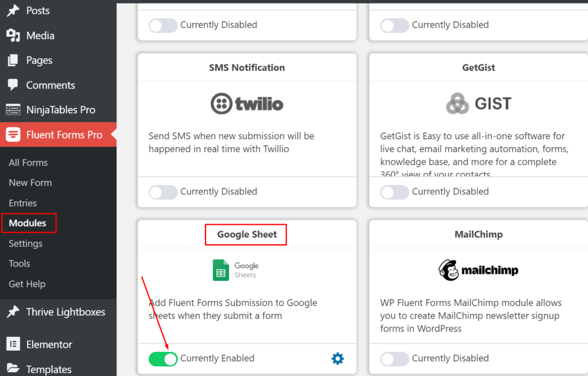Disable the Google Sheet module toggle
The width and height of the screenshot is (588, 376).
(163, 359)
